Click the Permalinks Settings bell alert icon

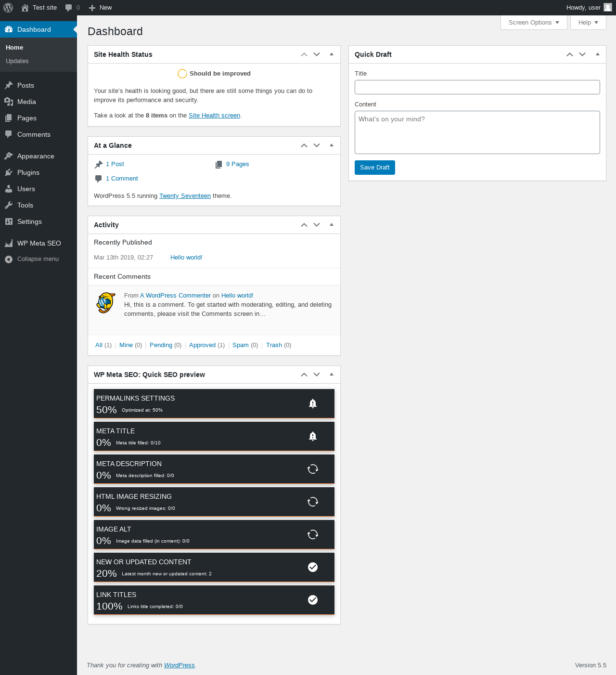point(313,403)
